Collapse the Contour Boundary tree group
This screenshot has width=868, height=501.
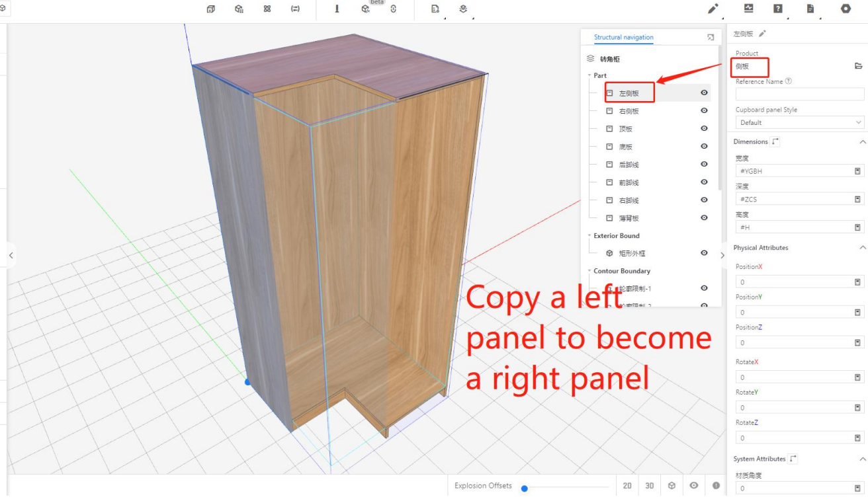[589, 271]
